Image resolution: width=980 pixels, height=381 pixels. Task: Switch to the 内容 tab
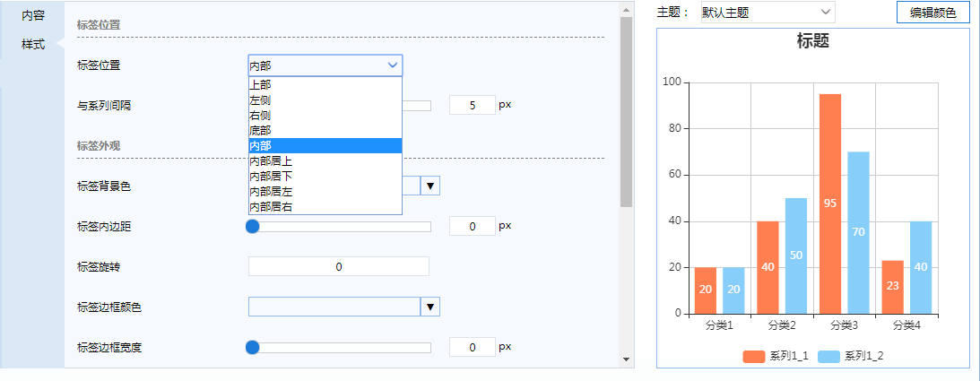pyautogui.click(x=33, y=15)
